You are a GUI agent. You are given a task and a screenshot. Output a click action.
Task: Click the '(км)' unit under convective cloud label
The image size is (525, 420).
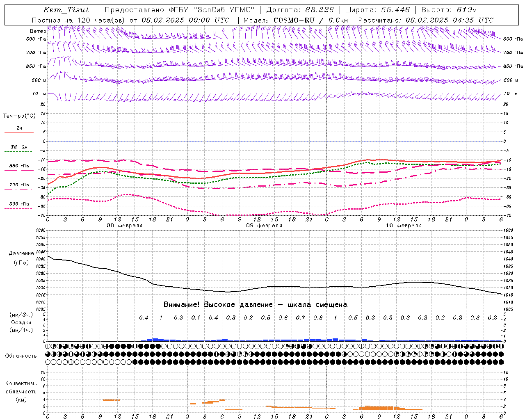21,399
